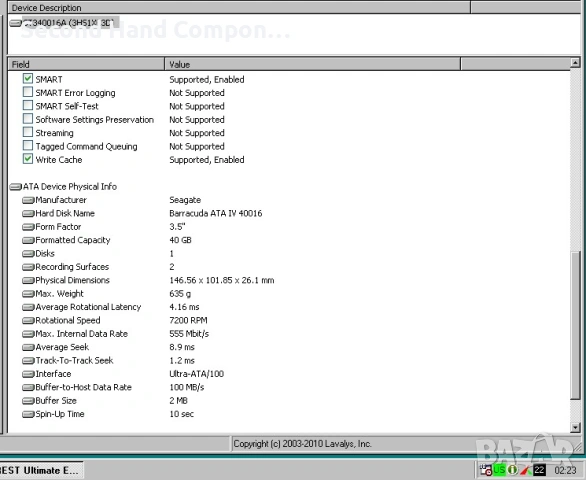The width and height of the screenshot is (586, 480).
Task: Open the EVEREST Ultimate taskbar button
Action: [x=40, y=470]
